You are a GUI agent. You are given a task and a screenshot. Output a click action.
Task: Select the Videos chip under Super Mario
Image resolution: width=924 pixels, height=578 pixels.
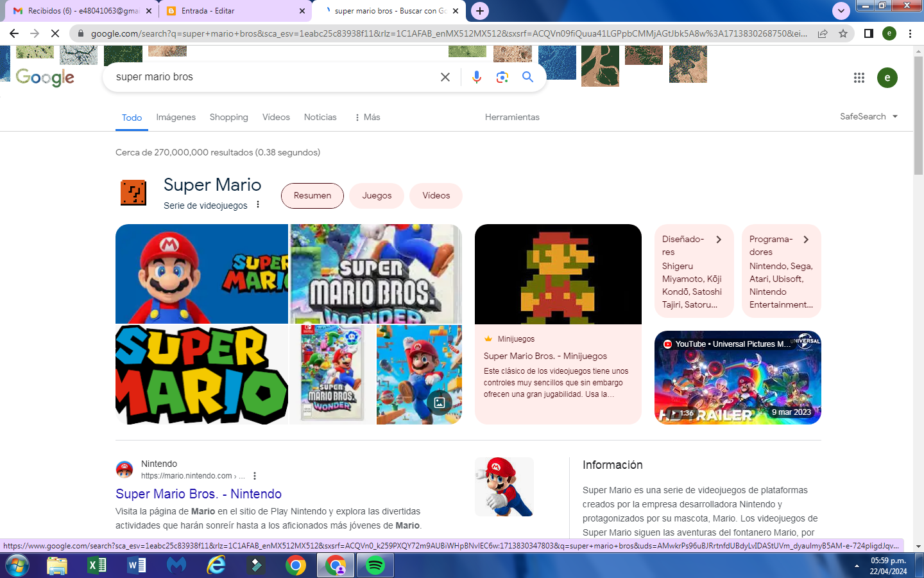[x=436, y=196]
